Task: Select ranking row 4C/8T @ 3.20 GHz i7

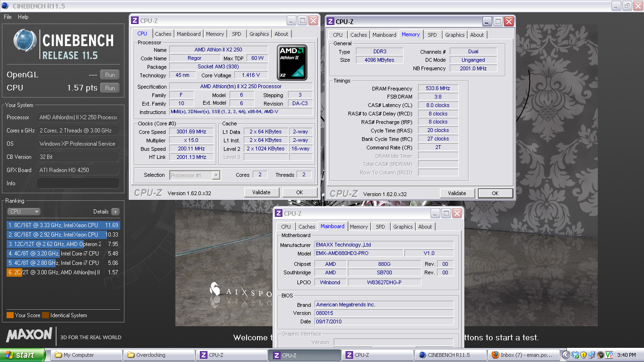Action: (63, 254)
